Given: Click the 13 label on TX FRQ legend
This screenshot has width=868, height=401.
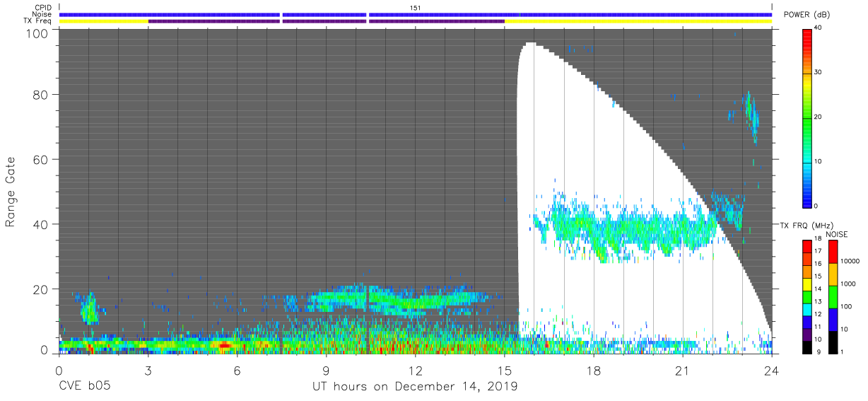Looking at the screenshot, I should point(817,301).
